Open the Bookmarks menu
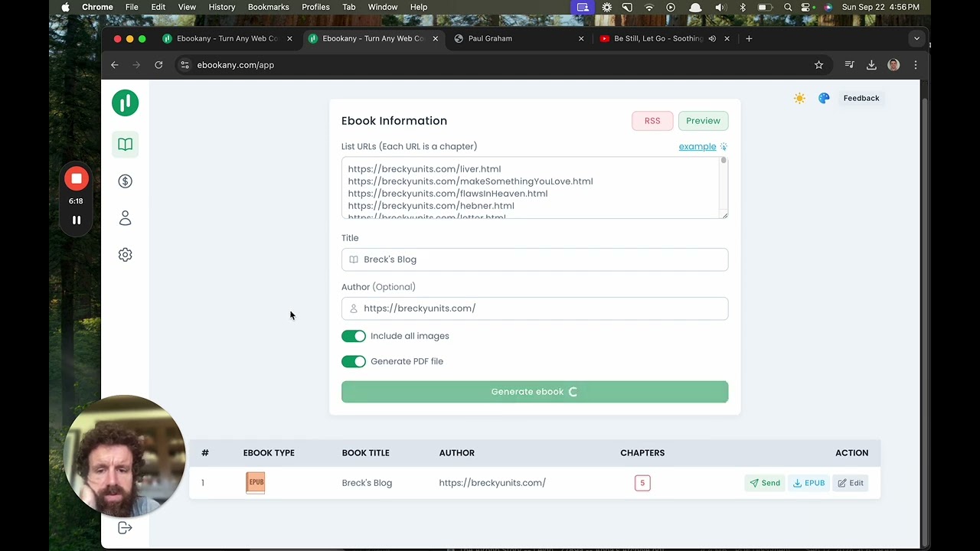 [269, 7]
